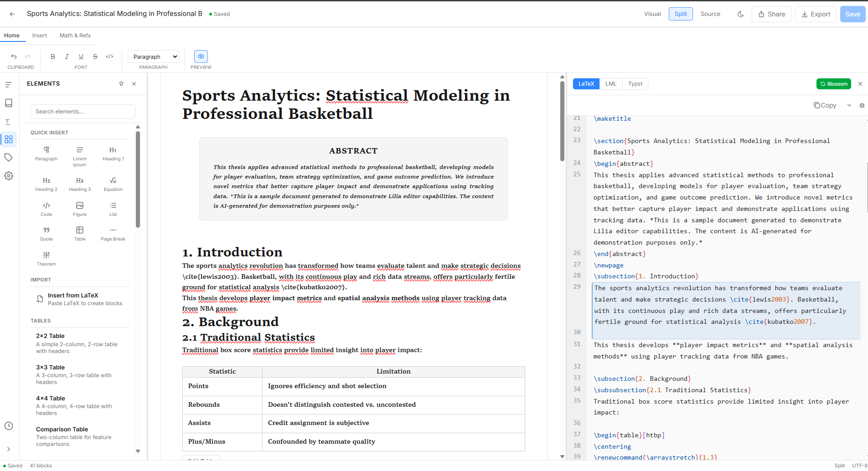
Task: Click the Bold formatting icon
Action: [53, 56]
